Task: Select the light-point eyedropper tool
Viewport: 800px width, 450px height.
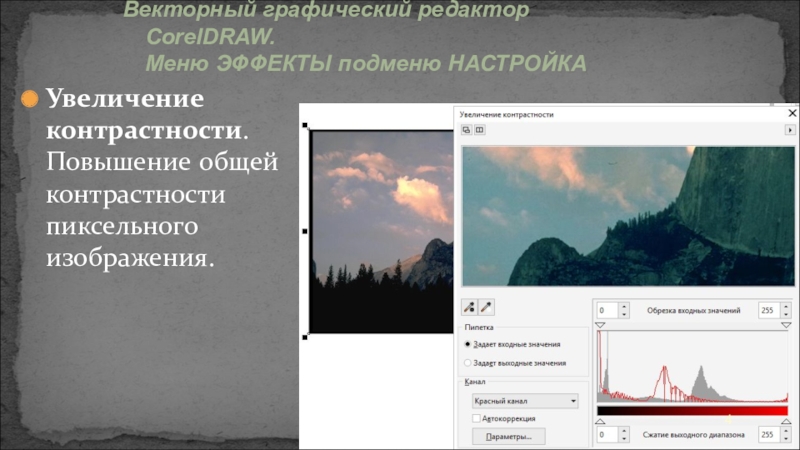Action: [486, 307]
